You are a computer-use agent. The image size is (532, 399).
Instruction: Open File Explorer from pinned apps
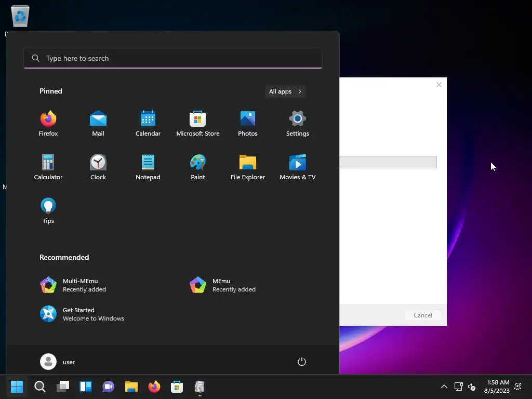pyautogui.click(x=248, y=167)
